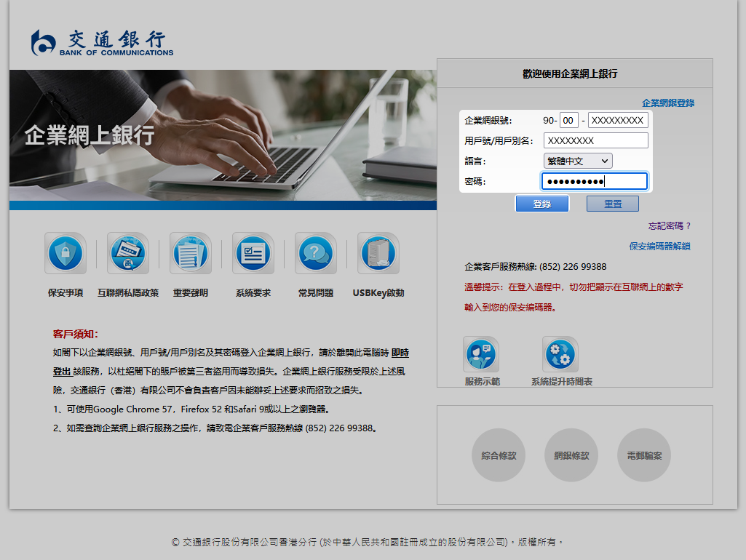Click the copyright notice in the footer
The image size is (746, 560).
pos(367,542)
